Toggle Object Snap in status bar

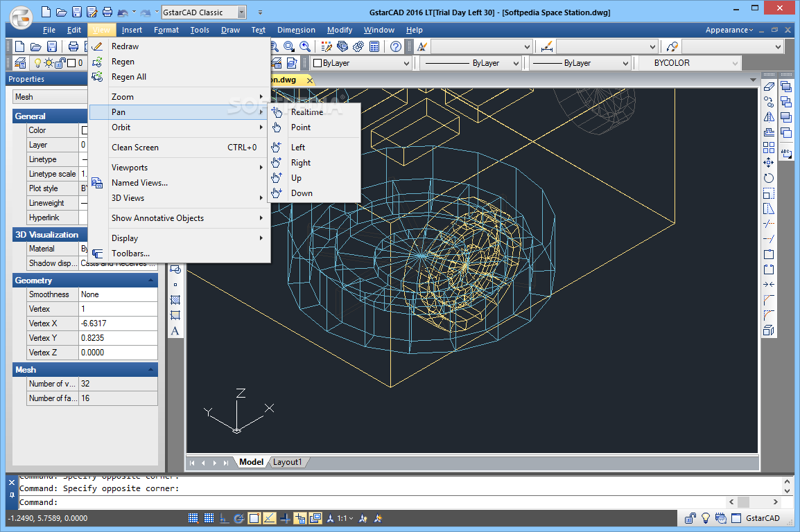click(x=254, y=518)
